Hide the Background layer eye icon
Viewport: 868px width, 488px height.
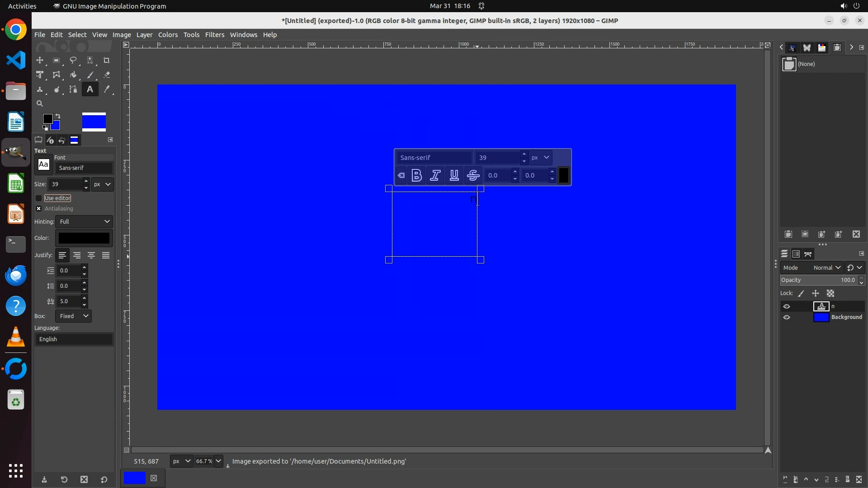pos(787,317)
